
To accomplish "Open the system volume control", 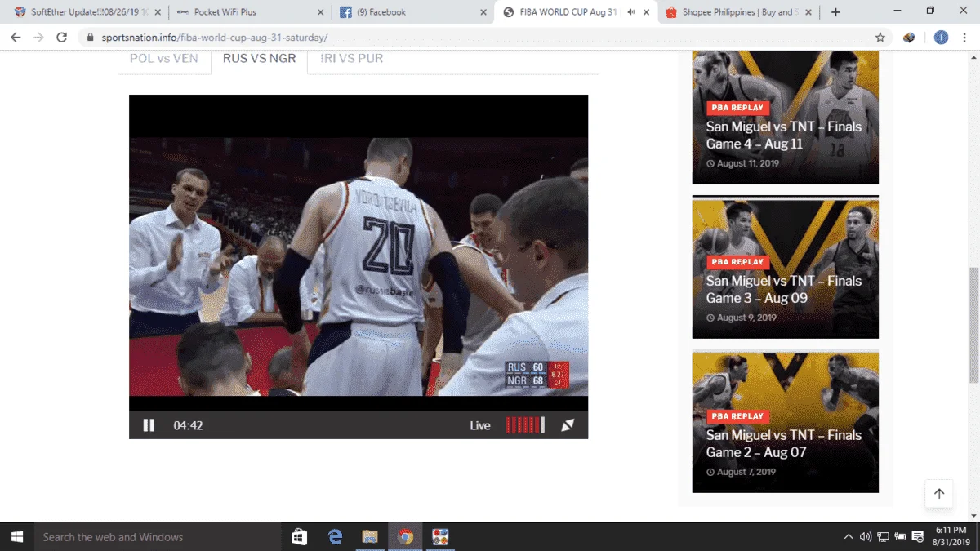I will click(866, 537).
